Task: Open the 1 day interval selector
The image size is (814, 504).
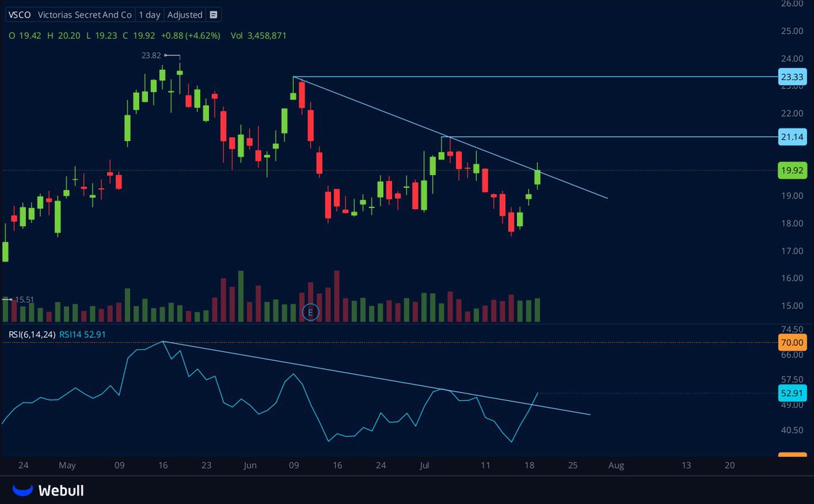Action: tap(149, 15)
